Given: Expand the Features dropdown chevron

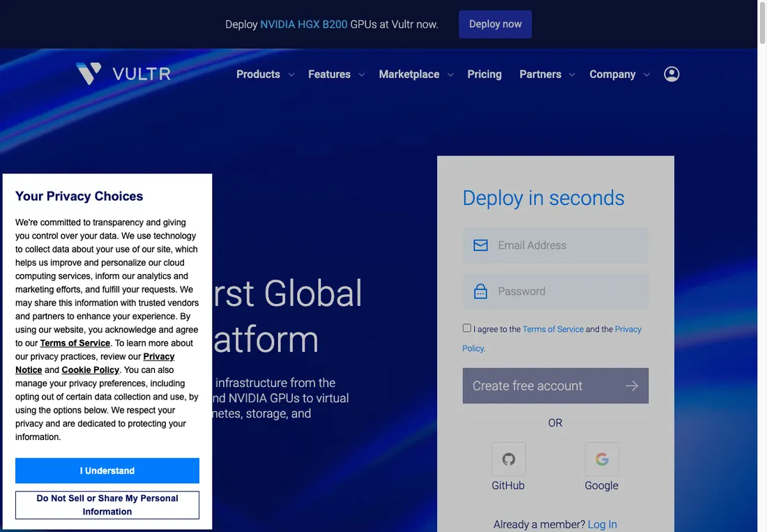Looking at the screenshot, I should [x=361, y=75].
